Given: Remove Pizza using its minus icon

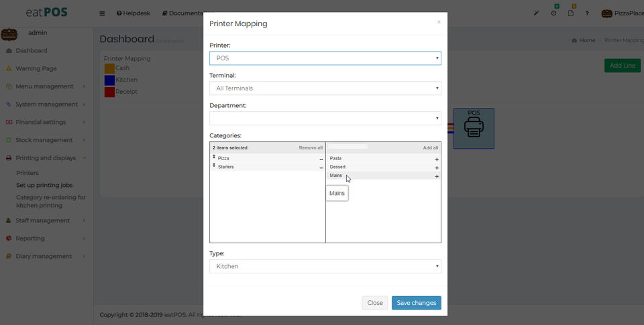Looking at the screenshot, I should pos(321,159).
